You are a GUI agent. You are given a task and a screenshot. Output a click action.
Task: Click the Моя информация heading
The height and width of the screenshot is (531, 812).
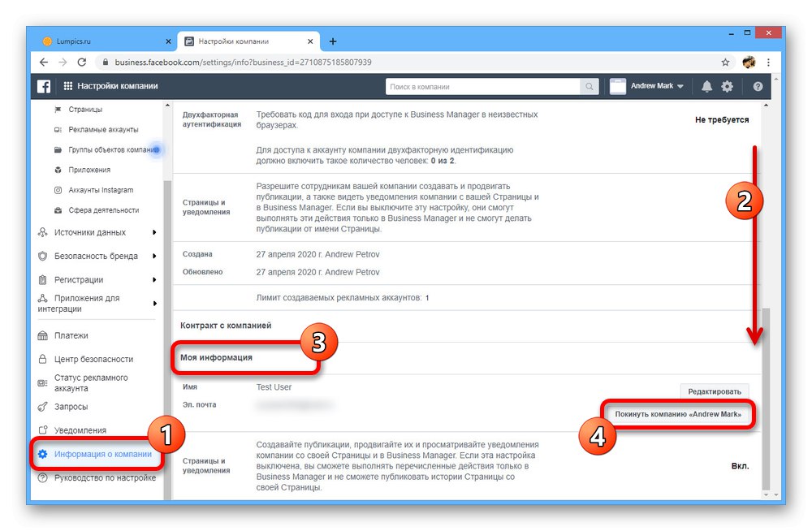click(x=216, y=357)
